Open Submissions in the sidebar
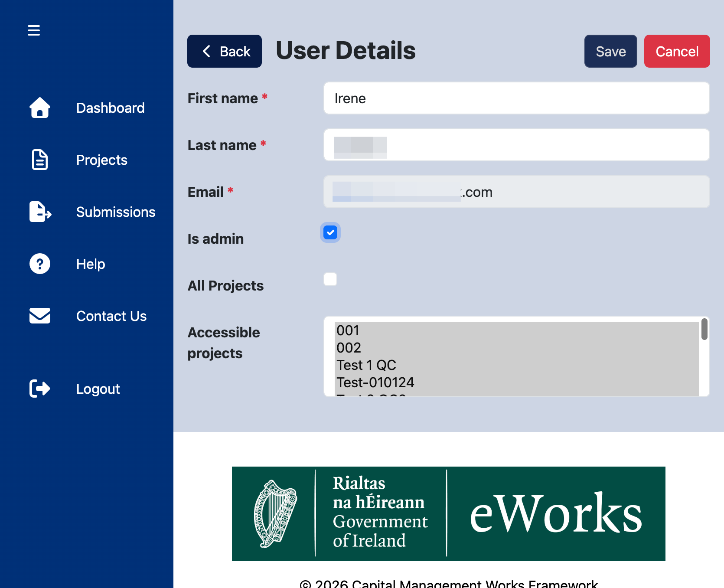Image resolution: width=724 pixels, height=588 pixels. tap(116, 212)
